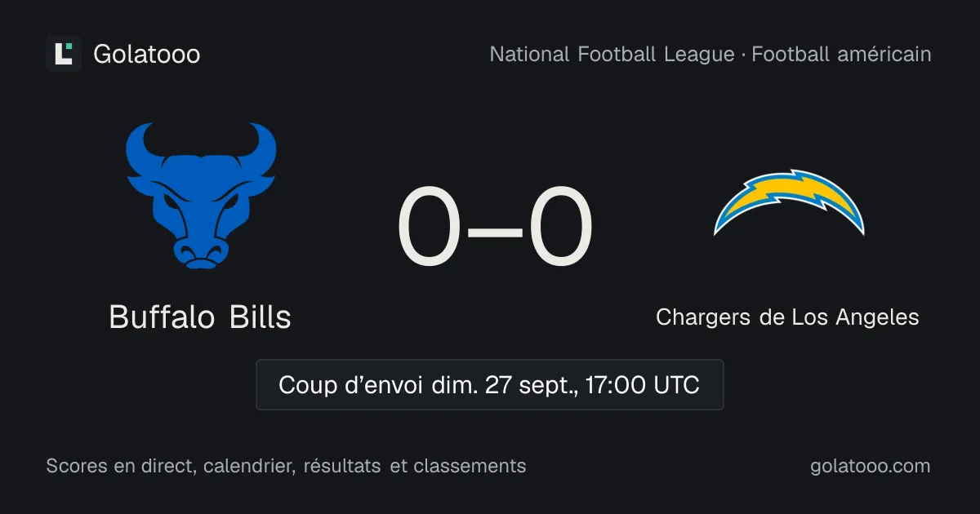Click the Golatooo brand name text
980x514 pixels.
(x=147, y=55)
